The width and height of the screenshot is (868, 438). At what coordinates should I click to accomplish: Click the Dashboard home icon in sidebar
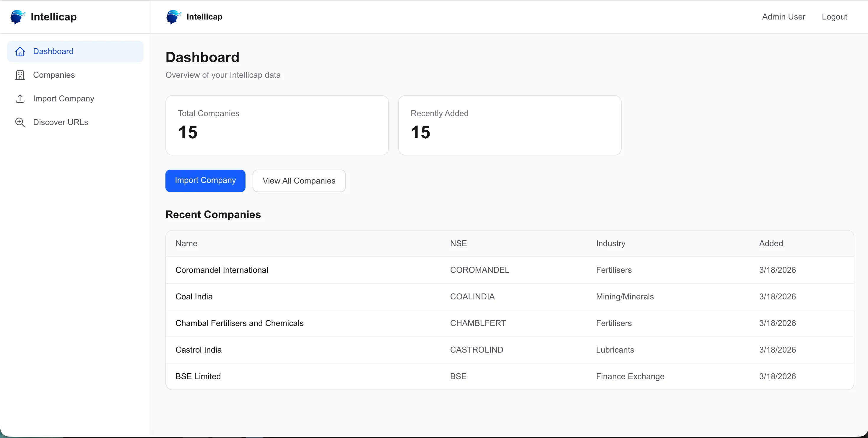click(20, 51)
